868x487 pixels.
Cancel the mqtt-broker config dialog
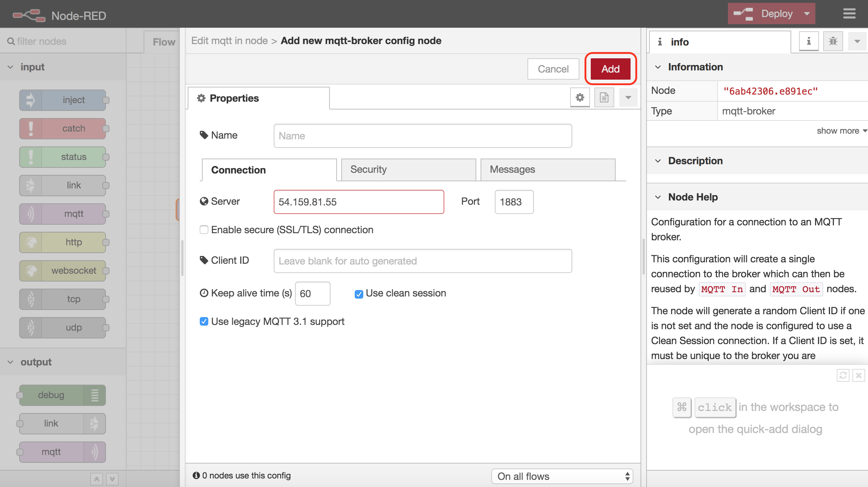553,69
